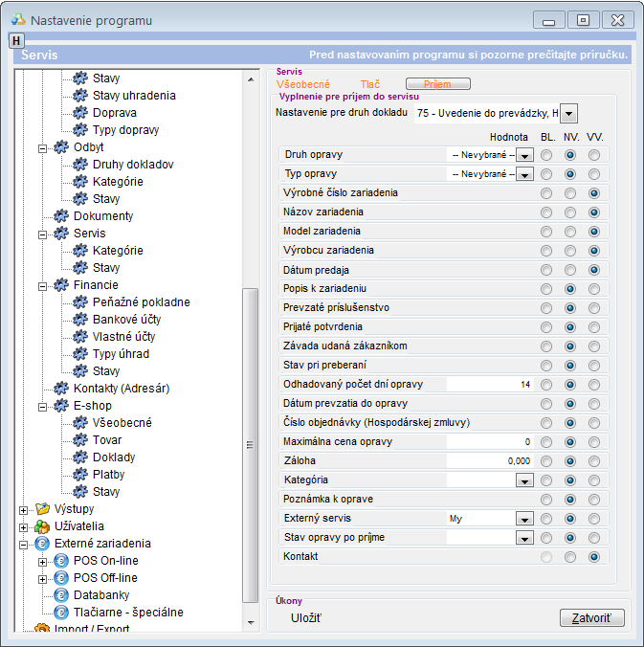The height and width of the screenshot is (647, 644).
Task: Click the Odhadovaný počet dní opravy field
Action: pyautogui.click(x=490, y=385)
